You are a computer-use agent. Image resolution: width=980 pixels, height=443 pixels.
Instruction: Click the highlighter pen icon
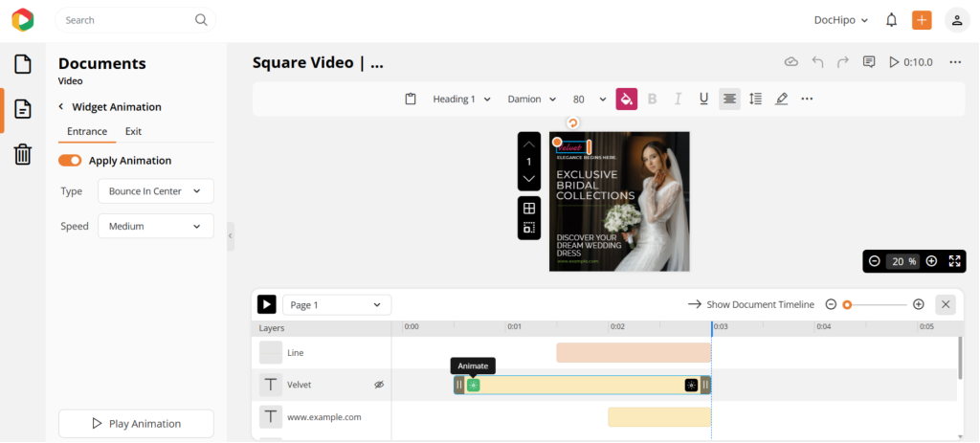click(781, 99)
